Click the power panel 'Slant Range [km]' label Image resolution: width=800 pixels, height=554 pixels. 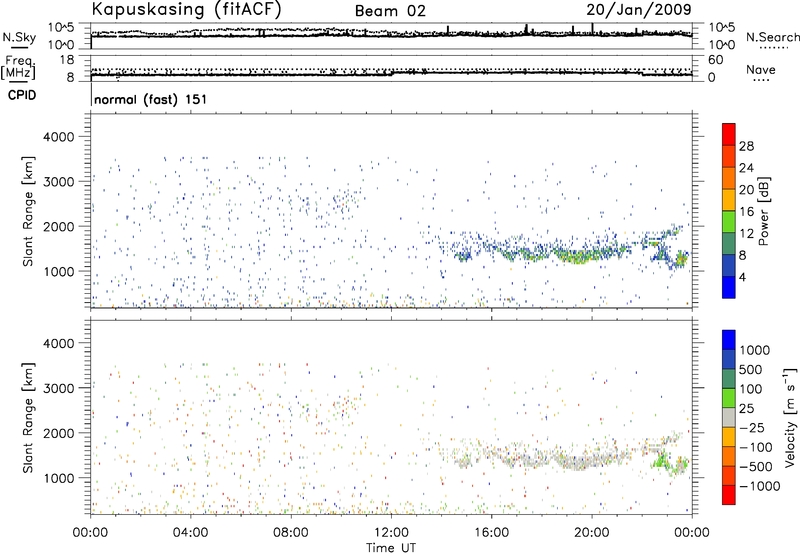point(28,211)
